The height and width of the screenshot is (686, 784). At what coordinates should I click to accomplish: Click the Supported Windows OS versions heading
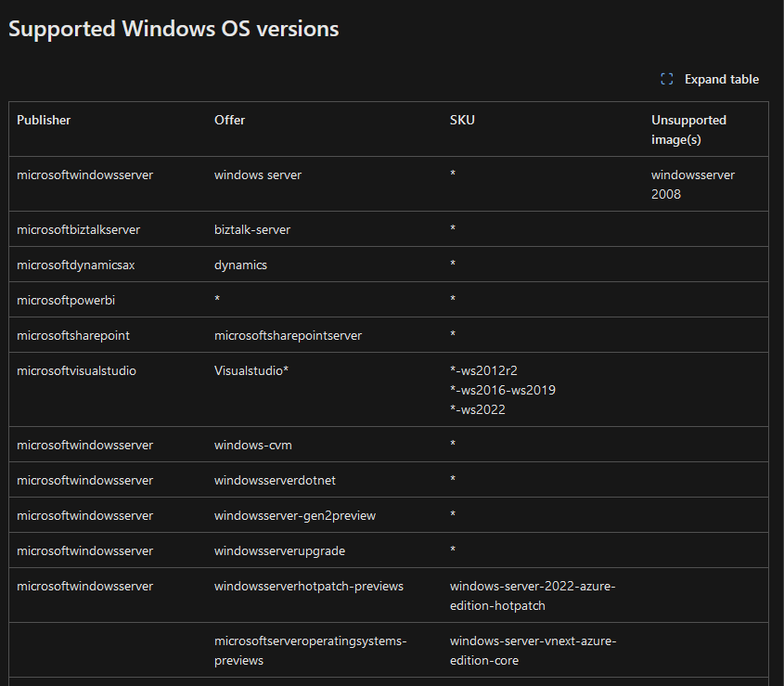173,29
